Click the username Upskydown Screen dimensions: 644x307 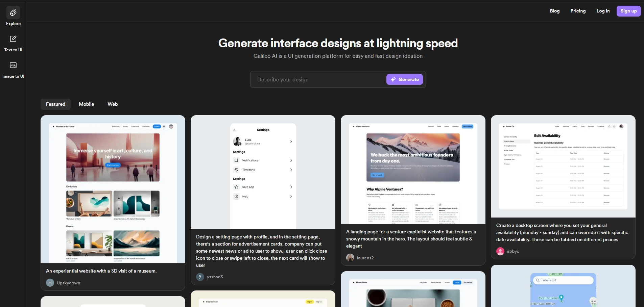pos(68,283)
